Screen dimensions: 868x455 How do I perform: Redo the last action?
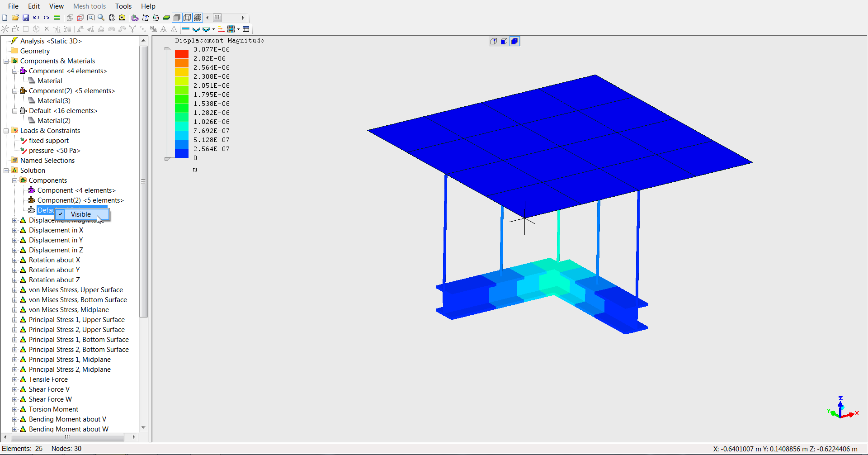(x=47, y=18)
